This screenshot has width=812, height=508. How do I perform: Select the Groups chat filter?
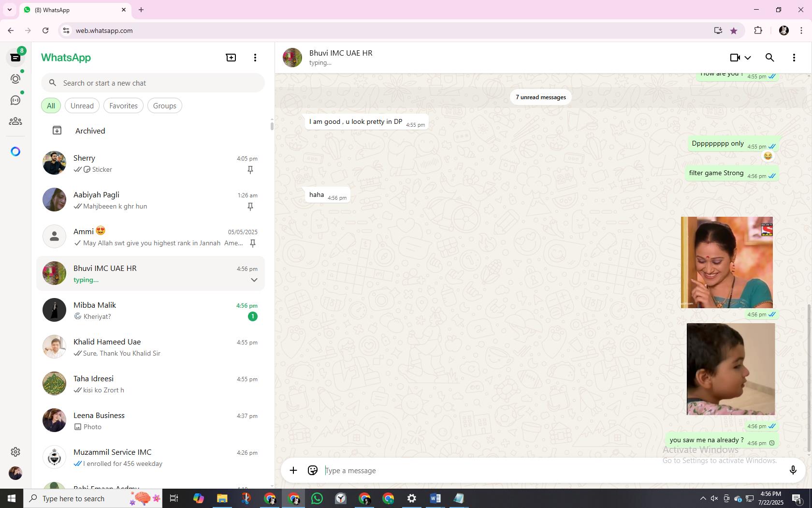pos(165,106)
